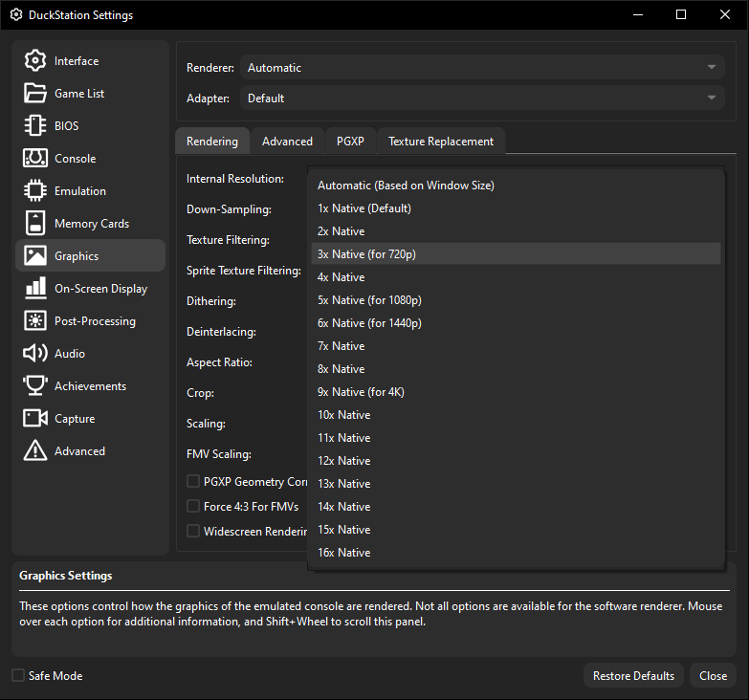Image resolution: width=749 pixels, height=700 pixels.
Task: Open the BIOS settings page
Action: [90, 125]
